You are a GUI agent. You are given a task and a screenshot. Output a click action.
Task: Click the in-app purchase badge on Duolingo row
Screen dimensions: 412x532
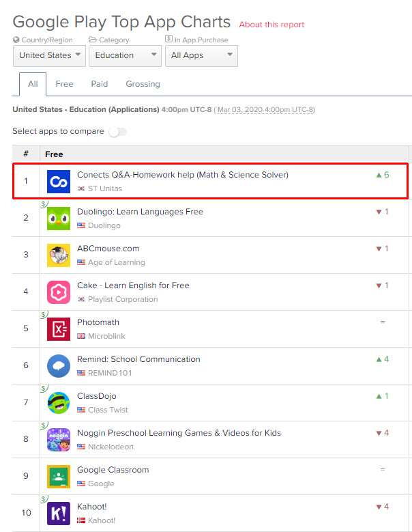tap(44, 204)
